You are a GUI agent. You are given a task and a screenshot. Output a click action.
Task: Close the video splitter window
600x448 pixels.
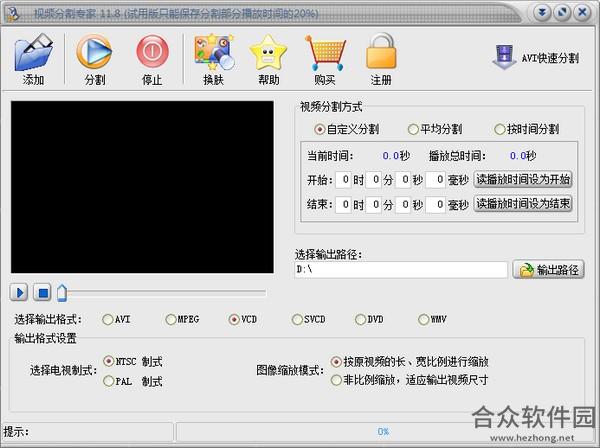[x=582, y=13]
